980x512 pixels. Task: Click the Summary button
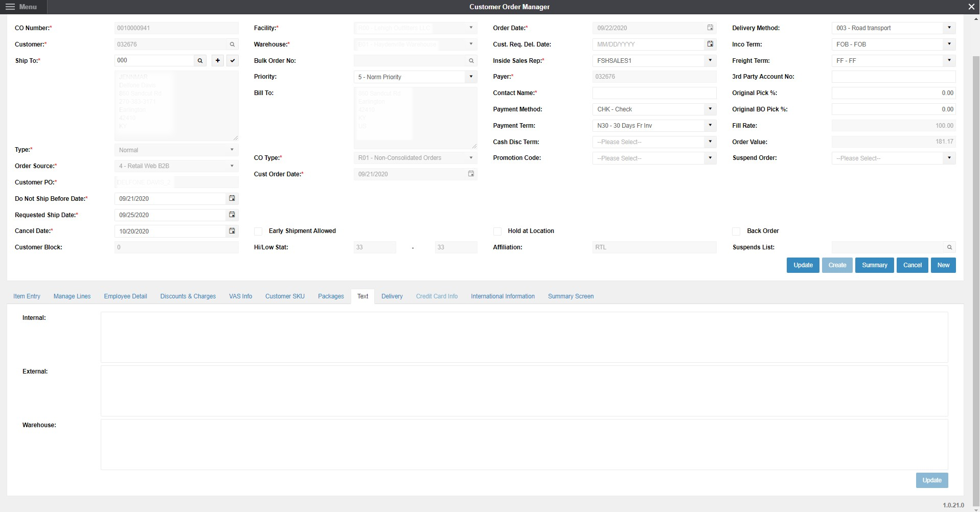pyautogui.click(x=874, y=265)
